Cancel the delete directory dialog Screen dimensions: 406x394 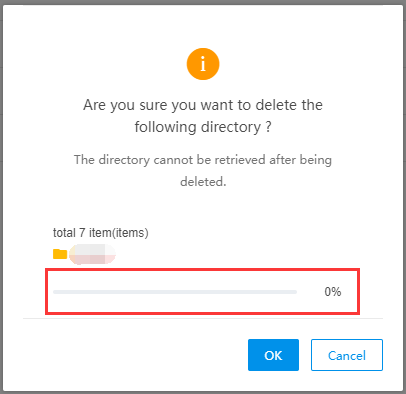coord(347,355)
